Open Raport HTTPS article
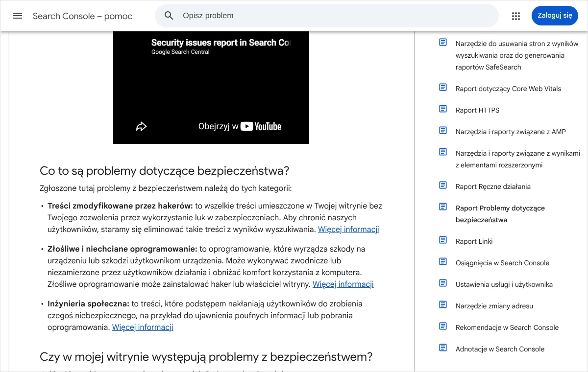Image resolution: width=588 pixels, height=372 pixels. pos(477,110)
